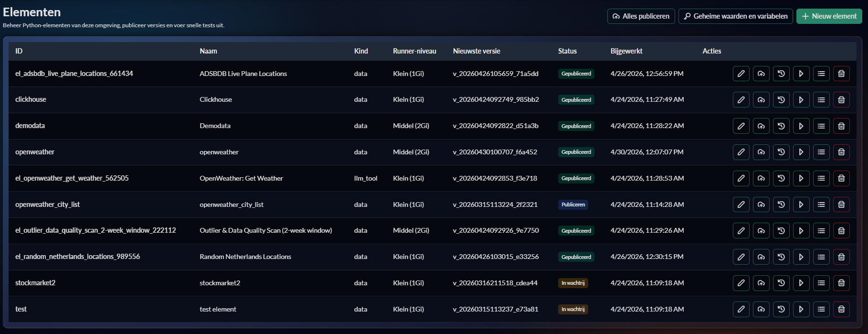
Task: Click version v_20260316211518_cdea44
Action: pos(495,283)
